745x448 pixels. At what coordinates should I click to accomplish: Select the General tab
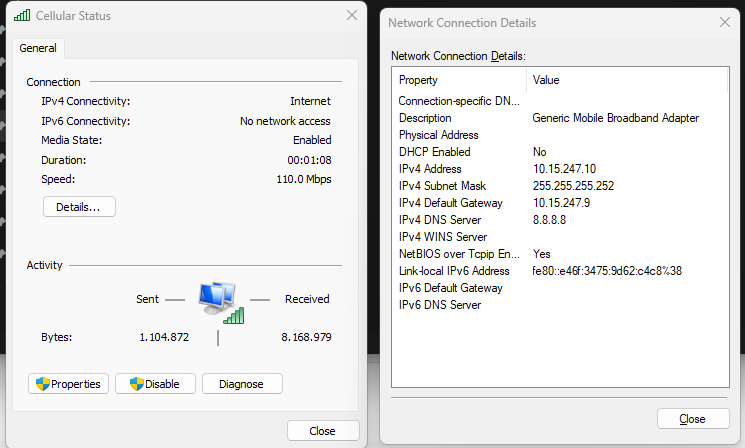coord(38,48)
